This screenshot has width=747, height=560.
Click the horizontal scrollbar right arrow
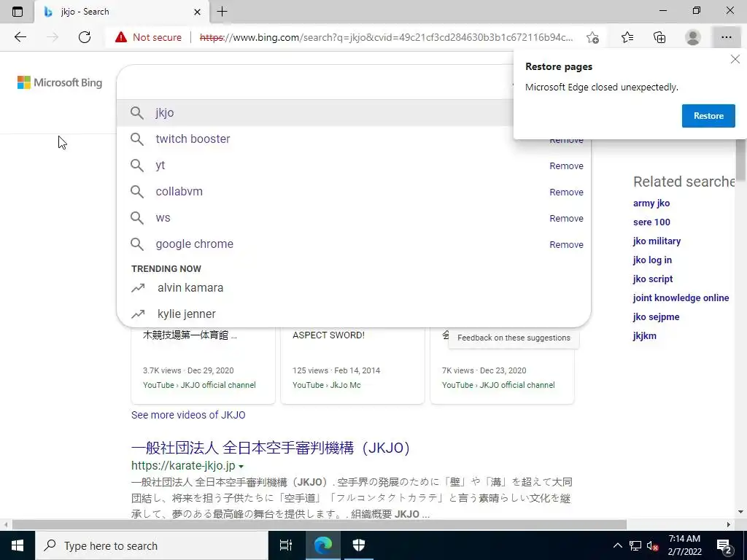(x=729, y=524)
